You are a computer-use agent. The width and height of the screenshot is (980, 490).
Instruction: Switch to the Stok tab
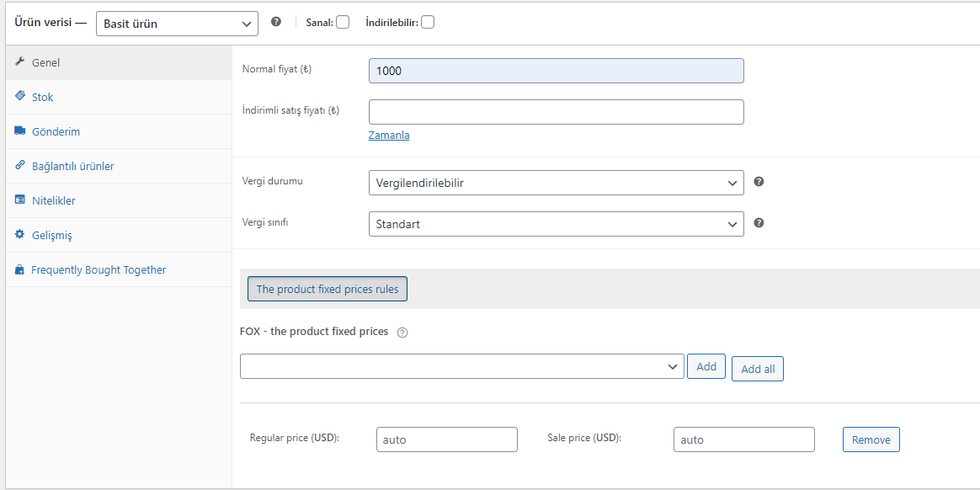tap(119, 97)
